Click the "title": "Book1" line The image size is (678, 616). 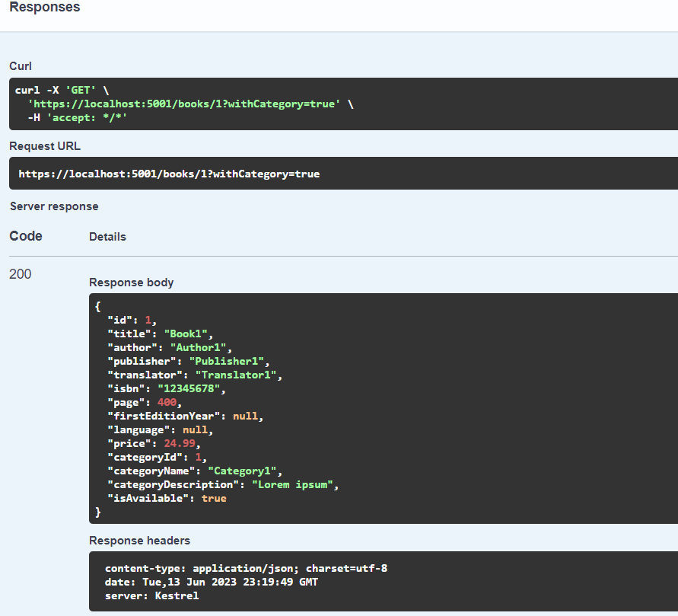pos(160,334)
